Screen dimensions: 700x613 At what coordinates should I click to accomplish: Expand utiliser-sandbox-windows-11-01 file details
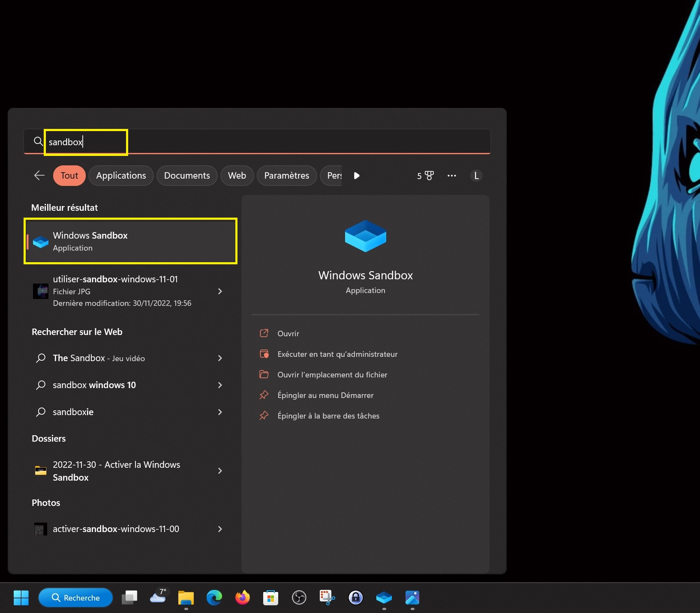coord(220,291)
